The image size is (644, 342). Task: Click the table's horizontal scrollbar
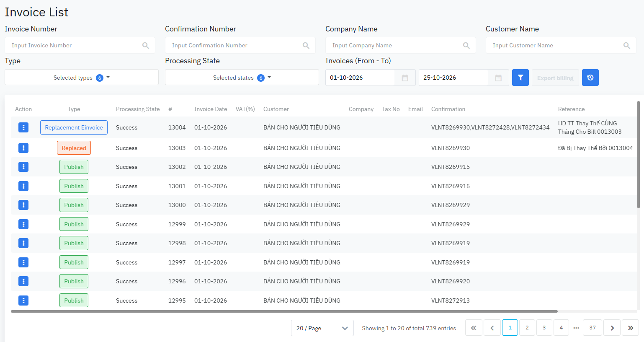(284, 311)
